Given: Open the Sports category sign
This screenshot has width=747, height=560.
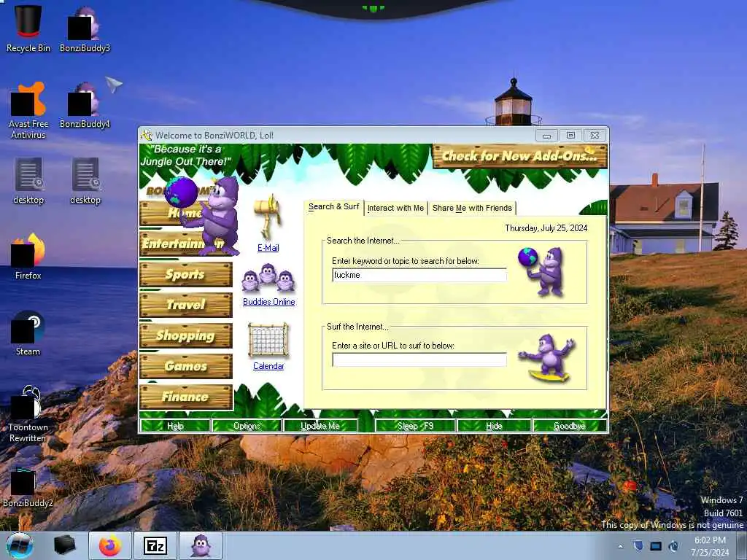Looking at the screenshot, I should point(186,274).
